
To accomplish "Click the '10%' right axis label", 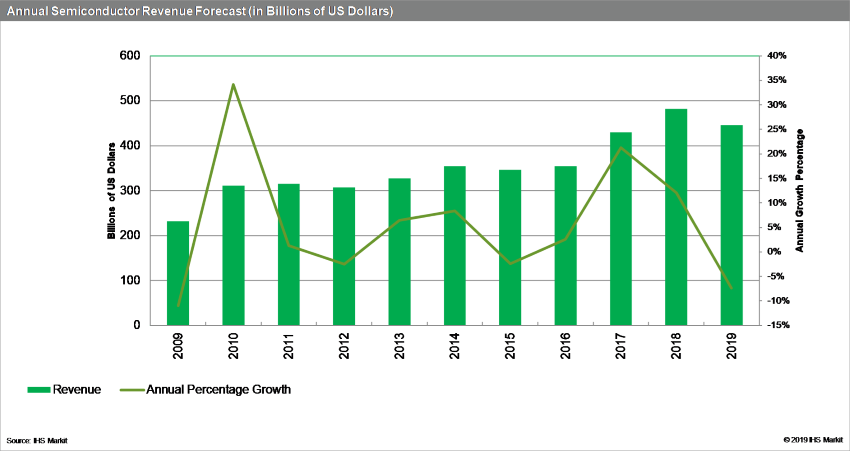I will [x=777, y=203].
